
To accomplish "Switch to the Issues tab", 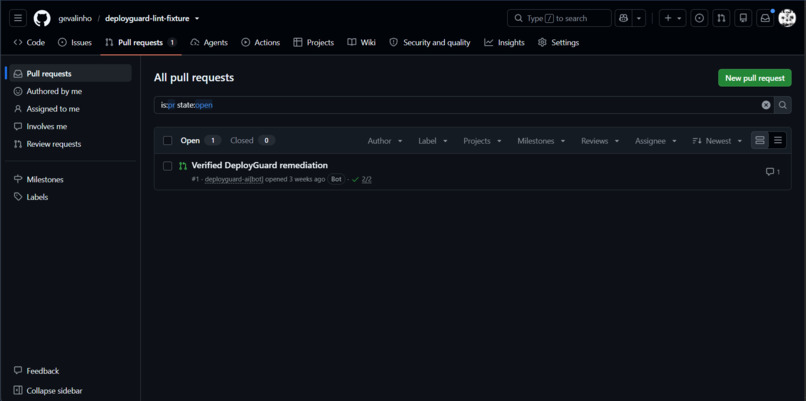I will 75,43.
